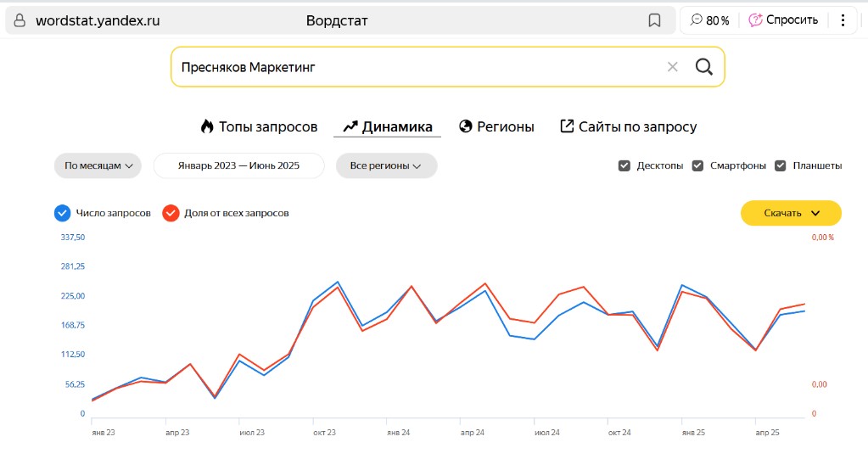Uncheck the Десктопы checkbox
Viewport: 868px width, 459px height.
coord(624,165)
